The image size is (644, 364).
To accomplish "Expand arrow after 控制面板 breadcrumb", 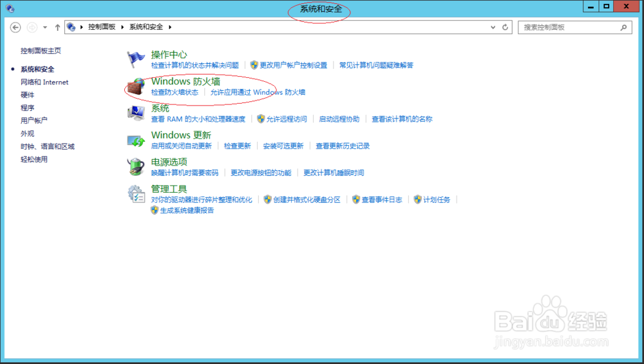I will click(x=122, y=27).
